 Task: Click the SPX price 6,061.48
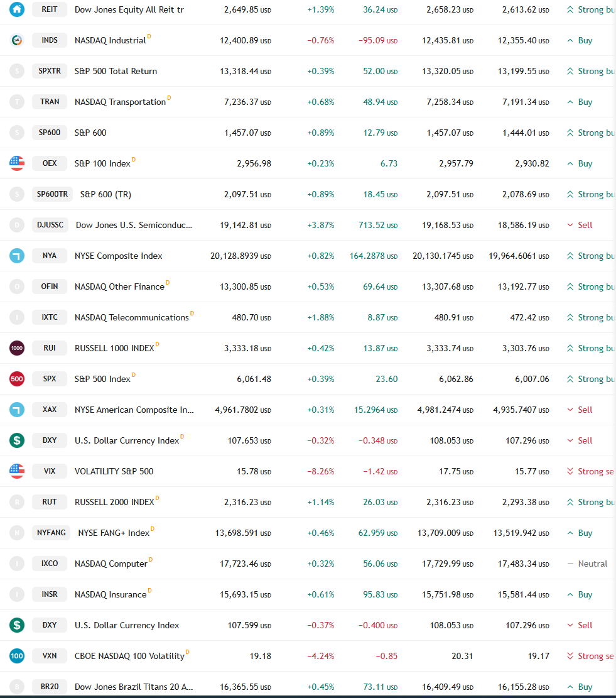pos(254,379)
